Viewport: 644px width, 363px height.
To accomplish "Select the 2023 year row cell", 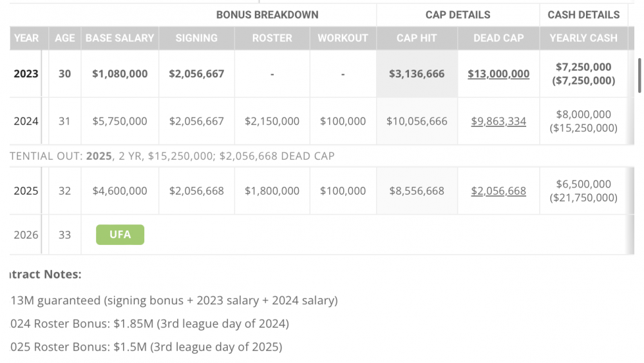I will coord(26,74).
